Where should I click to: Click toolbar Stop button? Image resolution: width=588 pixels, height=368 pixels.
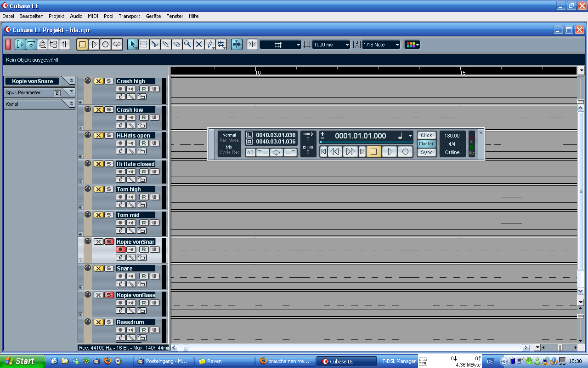83,45
